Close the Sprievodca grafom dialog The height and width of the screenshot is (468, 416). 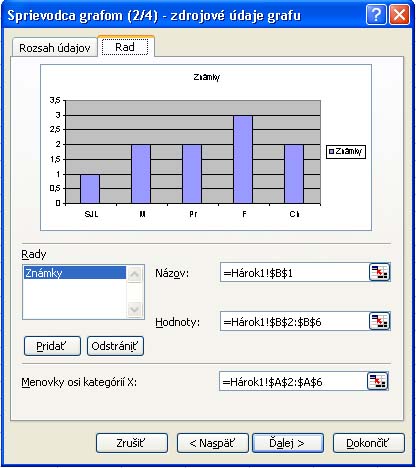(x=399, y=15)
